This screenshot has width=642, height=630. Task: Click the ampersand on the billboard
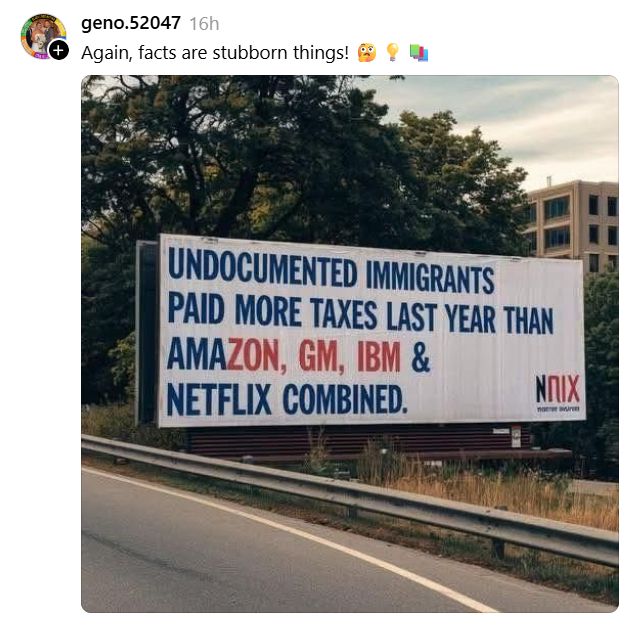pos(421,358)
